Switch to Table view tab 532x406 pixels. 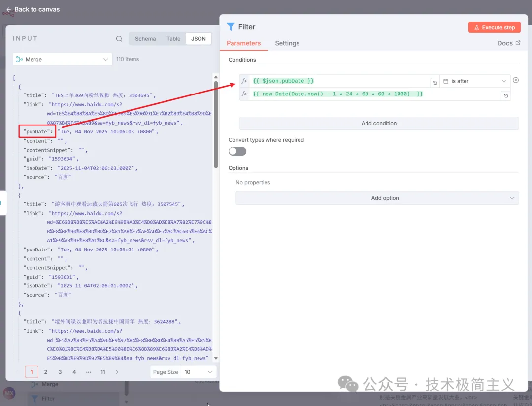coord(173,39)
